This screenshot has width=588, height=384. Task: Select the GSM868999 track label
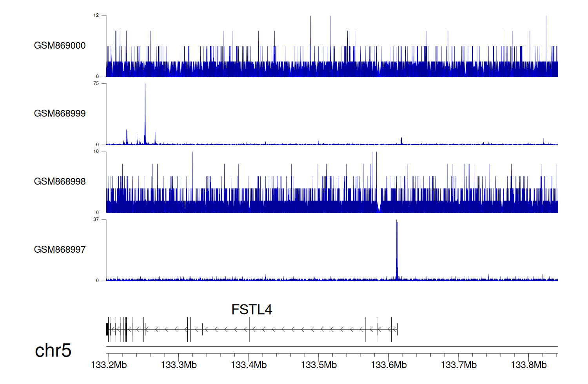coord(60,114)
